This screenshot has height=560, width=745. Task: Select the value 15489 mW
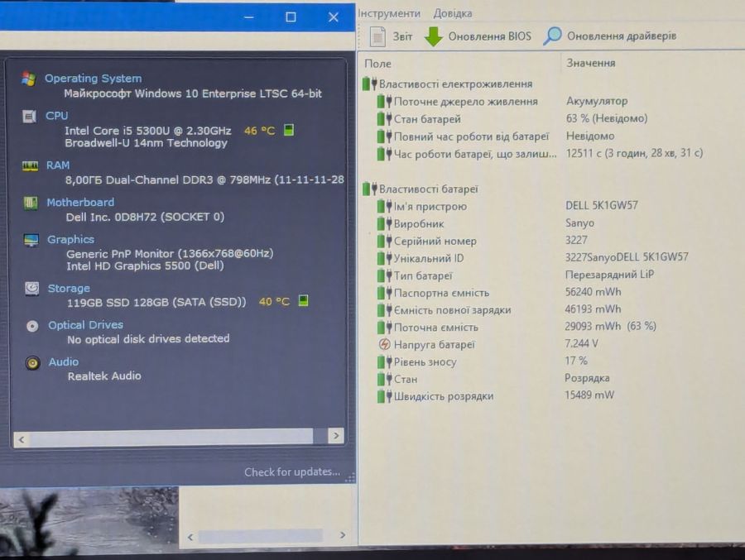pyautogui.click(x=589, y=395)
